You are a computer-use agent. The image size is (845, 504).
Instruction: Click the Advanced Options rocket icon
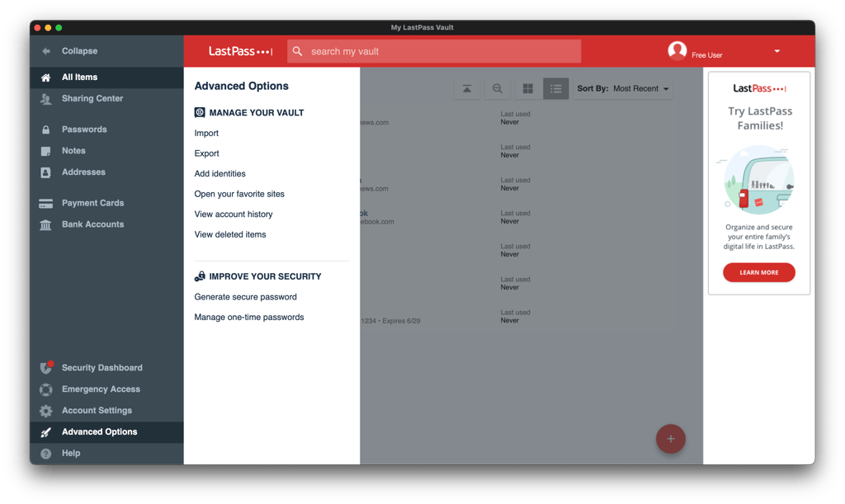[46, 432]
